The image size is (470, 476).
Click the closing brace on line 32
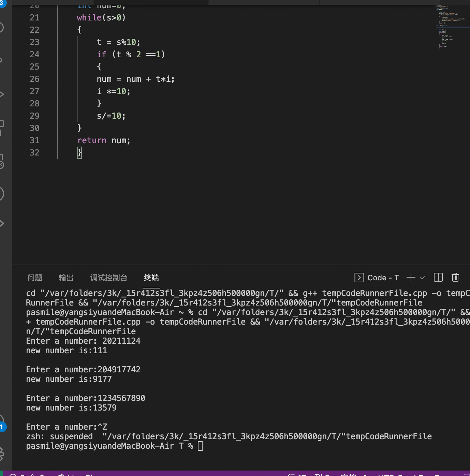coord(79,153)
